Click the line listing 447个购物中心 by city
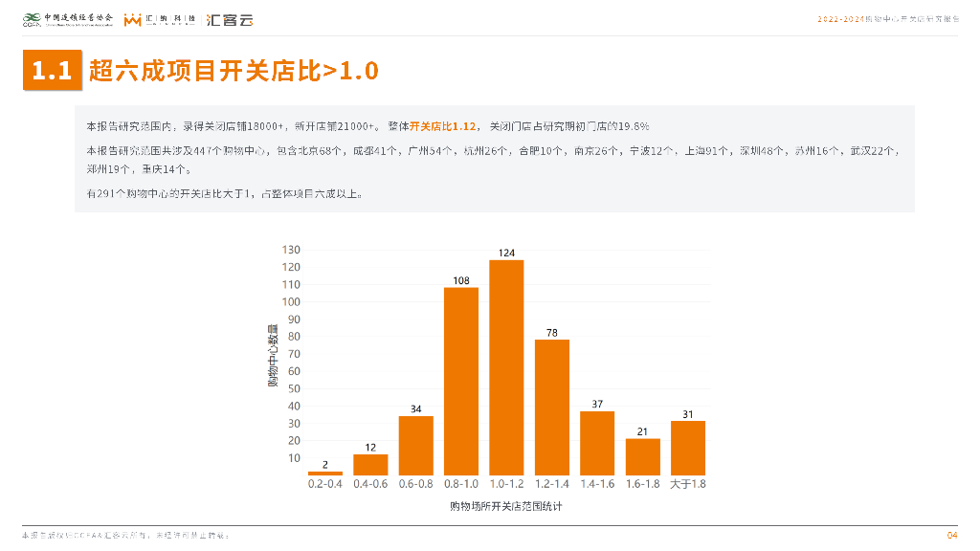The image size is (980, 551). (493, 150)
